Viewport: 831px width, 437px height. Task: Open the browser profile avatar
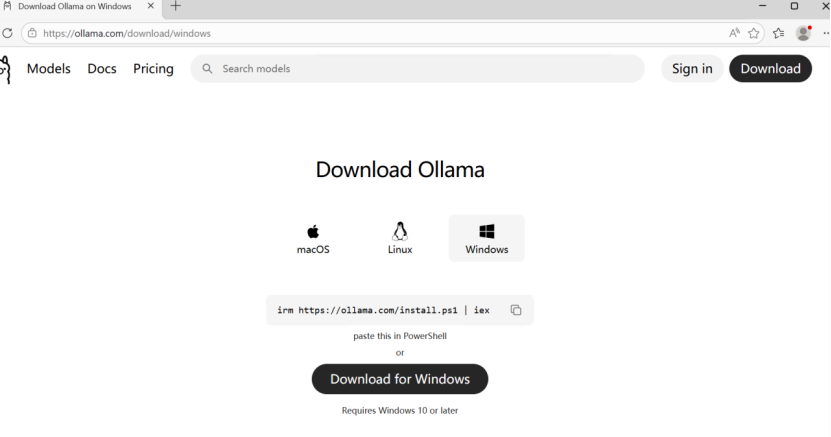tap(803, 33)
